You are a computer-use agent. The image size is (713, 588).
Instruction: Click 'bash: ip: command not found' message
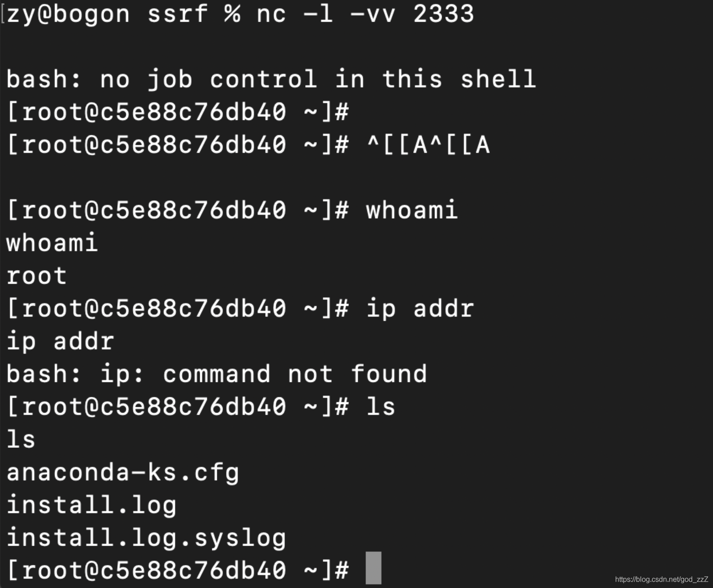tap(217, 374)
